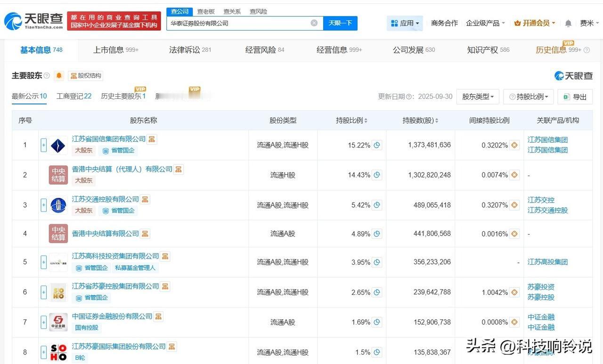The width and height of the screenshot is (603, 364).
Task: Open the pie chart icon for 2.65% holding
Action: point(377,292)
